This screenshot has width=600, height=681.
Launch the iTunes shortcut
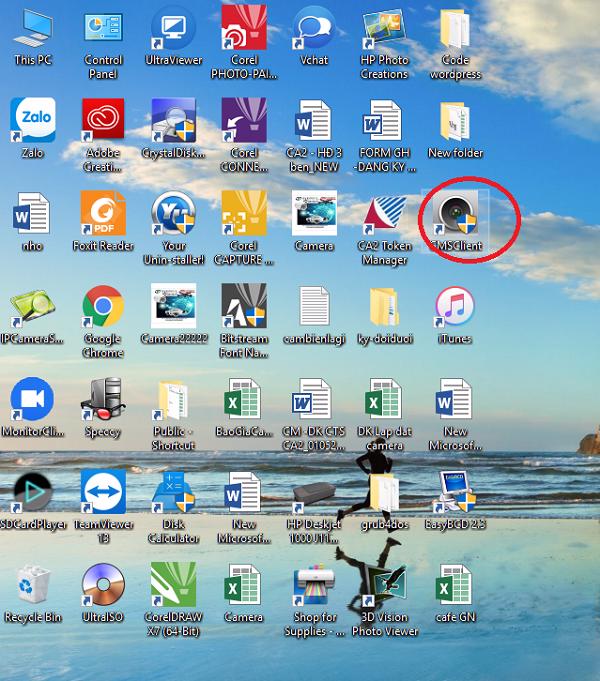tap(455, 306)
